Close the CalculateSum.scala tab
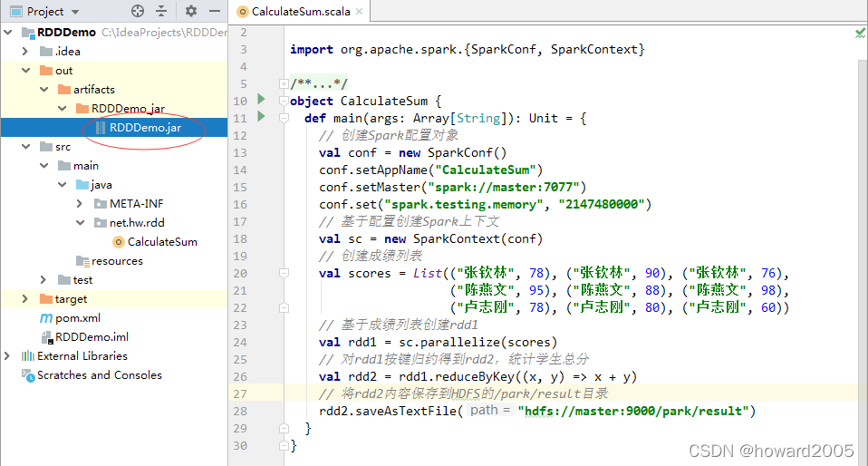 pos(360,11)
